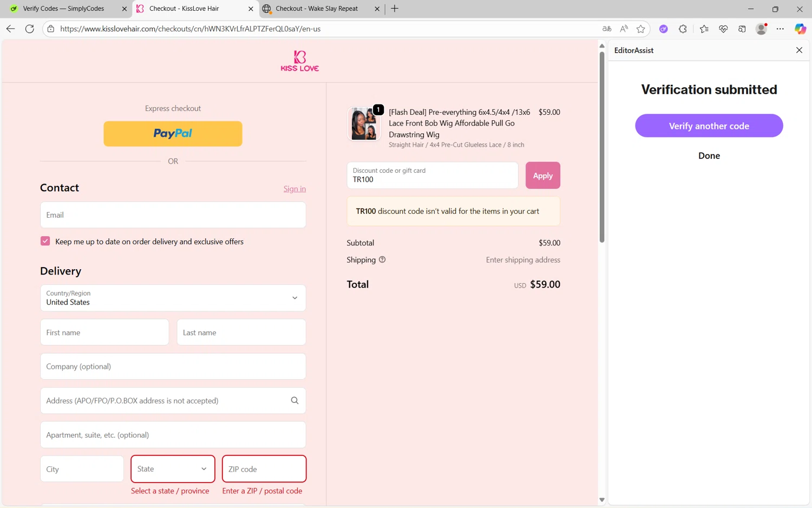Open the browser profile avatar
The image size is (812, 508).
(x=761, y=29)
